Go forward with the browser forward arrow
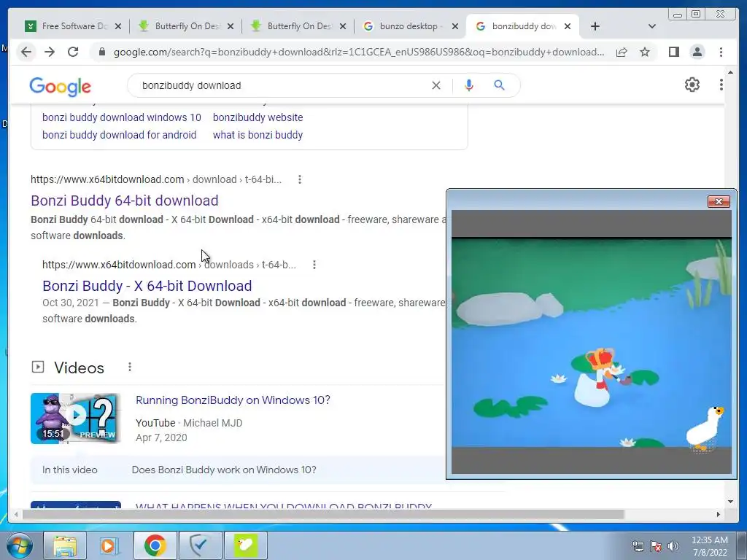Viewport: 747px width, 560px height. (50, 52)
